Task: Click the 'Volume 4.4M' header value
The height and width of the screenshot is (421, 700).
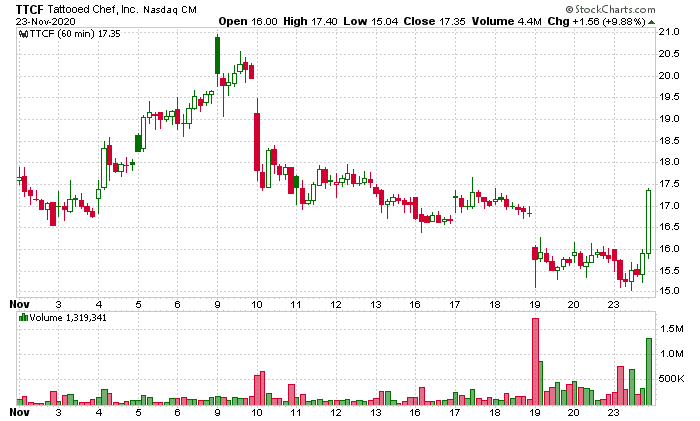Action: [507, 21]
